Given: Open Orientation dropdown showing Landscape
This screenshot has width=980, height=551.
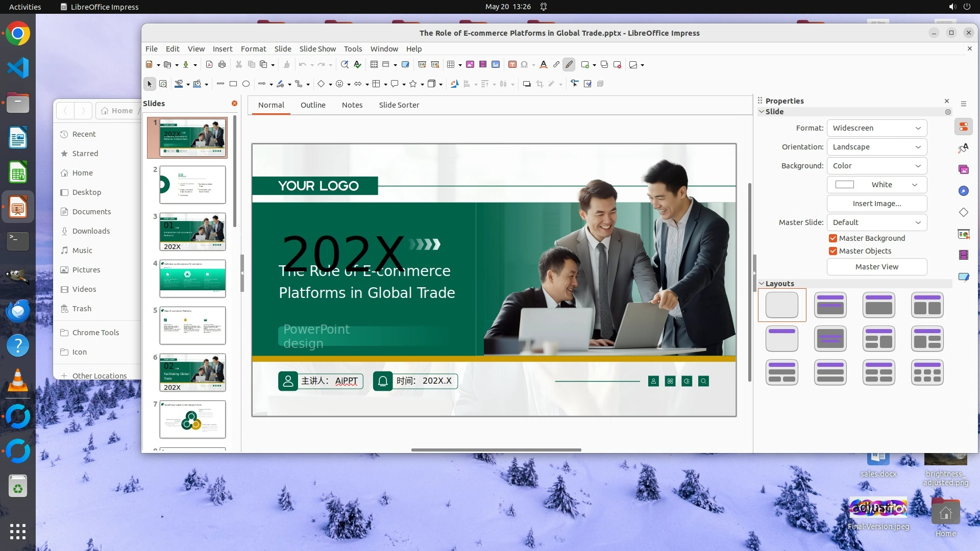Looking at the screenshot, I should [x=876, y=147].
